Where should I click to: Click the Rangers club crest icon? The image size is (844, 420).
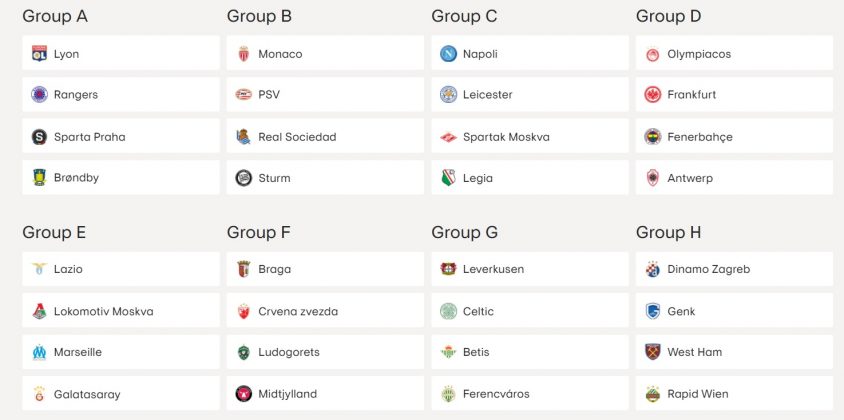40,95
